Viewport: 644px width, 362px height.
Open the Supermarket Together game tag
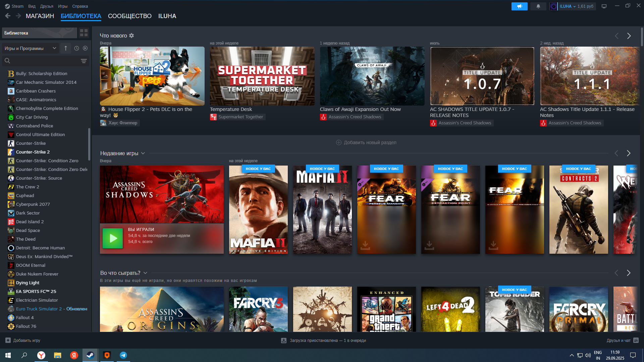(237, 117)
